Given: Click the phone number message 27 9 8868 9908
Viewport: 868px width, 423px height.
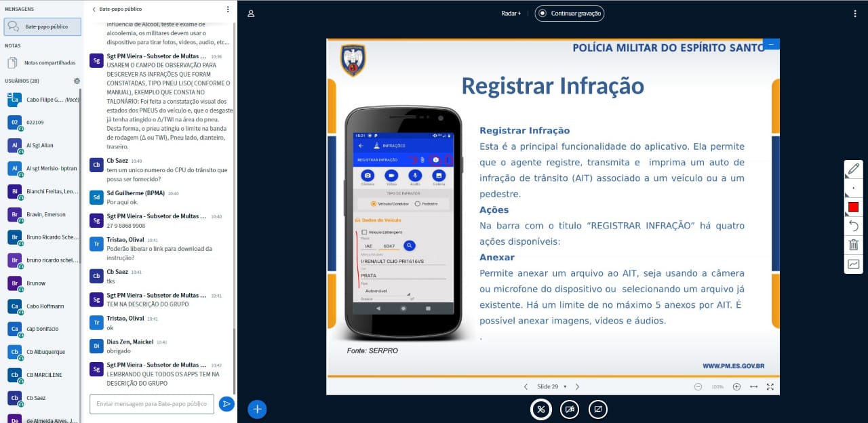Looking at the screenshot, I should tap(126, 226).
